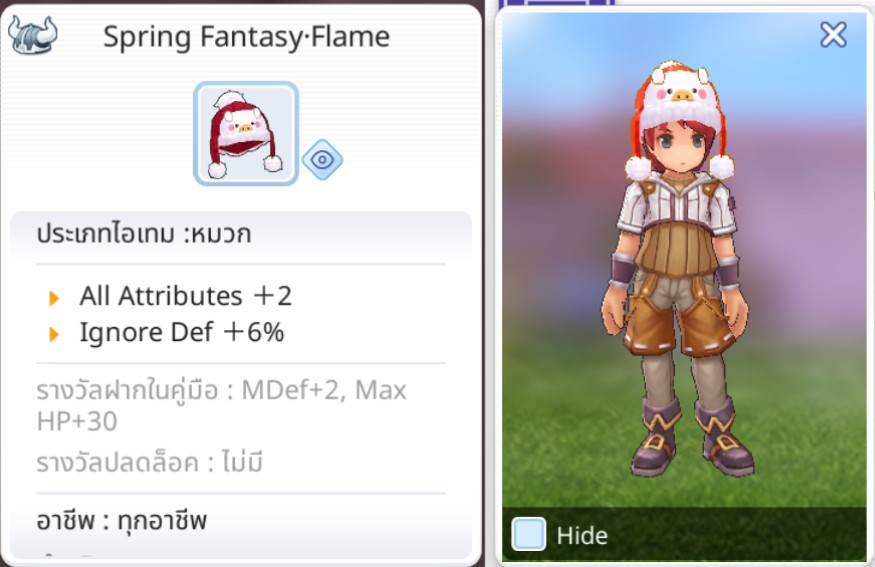Viewport: 875px width, 567px height.
Task: Click the viking helmet icon in header
Action: (32, 35)
